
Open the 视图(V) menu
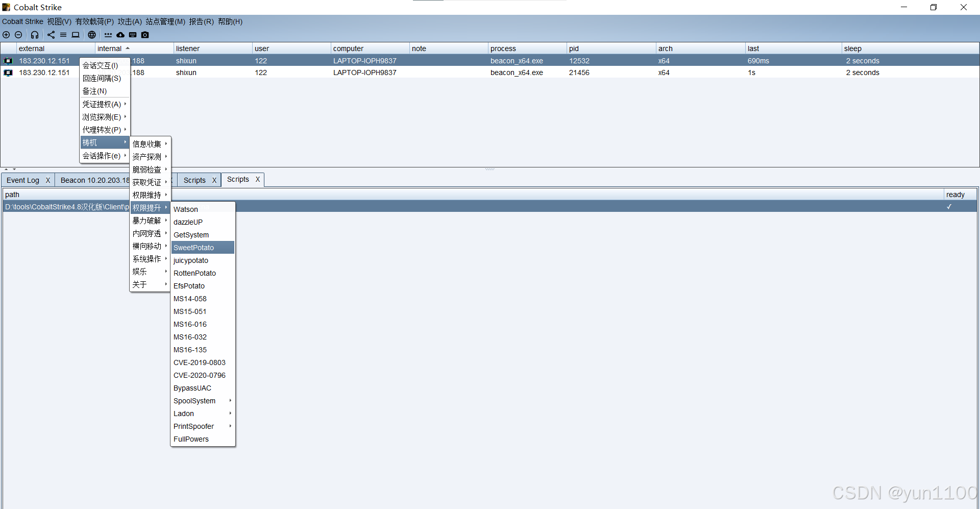(59, 21)
